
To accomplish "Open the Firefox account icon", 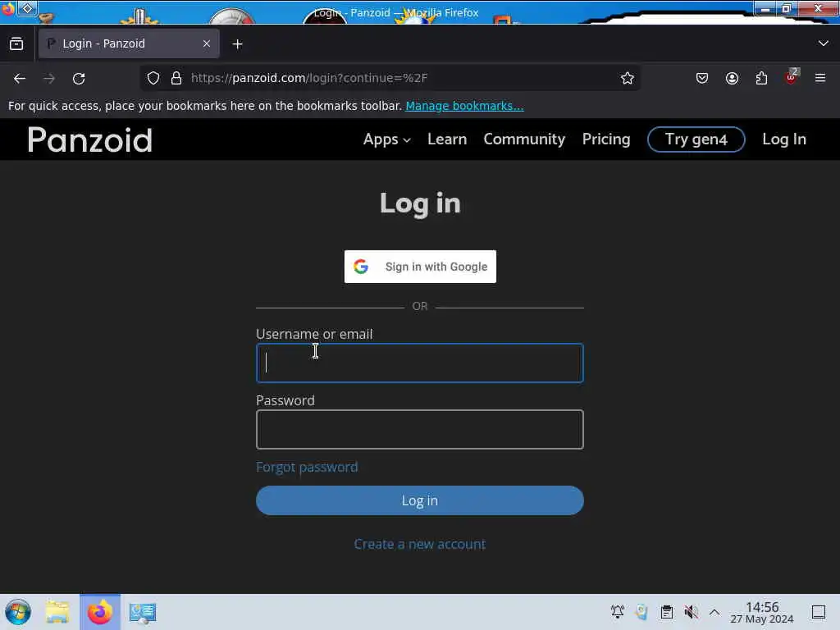I will tap(732, 78).
